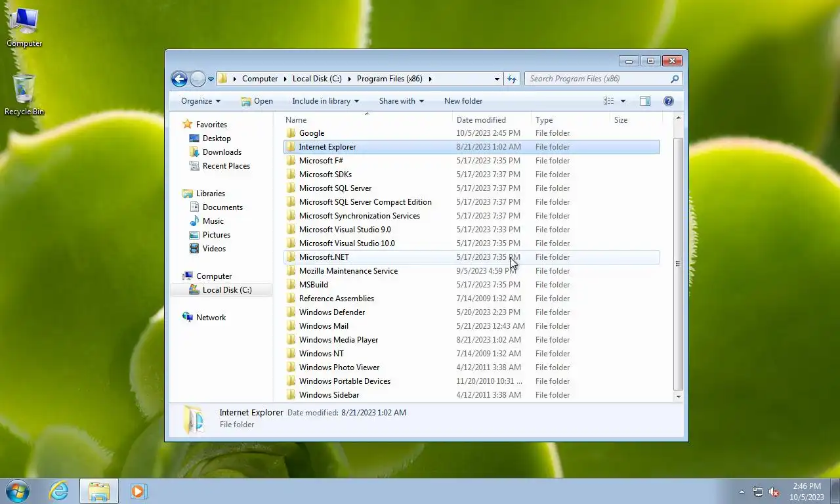Click the Network icon in navigation pane

188,318
